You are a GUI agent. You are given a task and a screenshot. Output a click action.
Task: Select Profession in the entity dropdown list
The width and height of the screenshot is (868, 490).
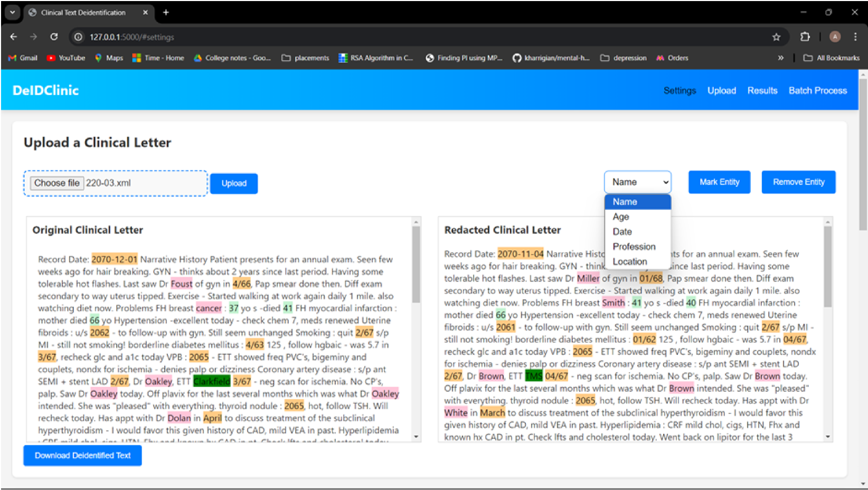point(638,247)
